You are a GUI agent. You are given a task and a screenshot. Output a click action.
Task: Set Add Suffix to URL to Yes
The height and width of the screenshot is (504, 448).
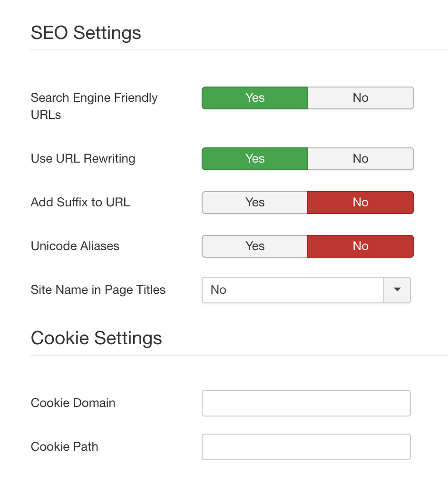tap(255, 203)
